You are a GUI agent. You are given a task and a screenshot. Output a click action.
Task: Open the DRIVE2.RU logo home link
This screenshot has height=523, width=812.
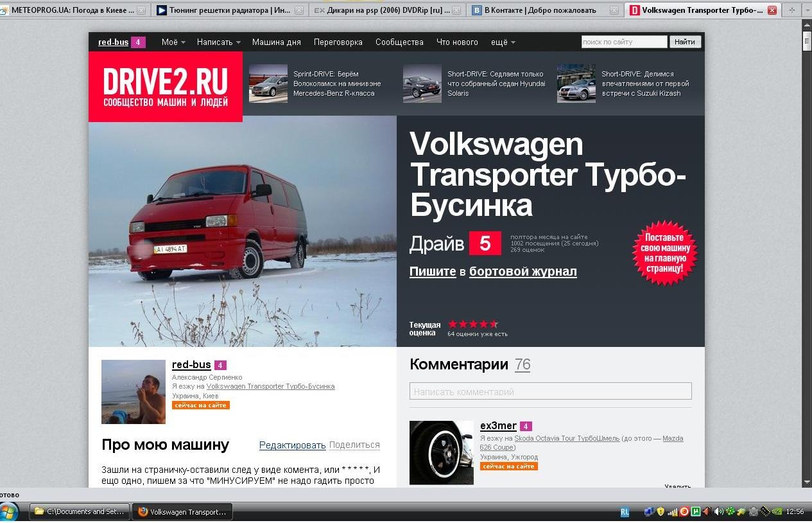point(166,87)
